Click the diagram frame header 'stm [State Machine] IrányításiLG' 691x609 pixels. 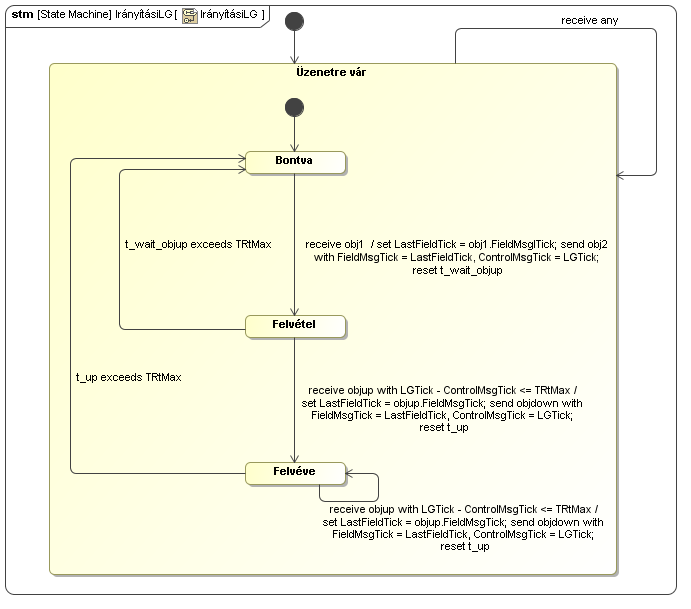tap(138, 15)
